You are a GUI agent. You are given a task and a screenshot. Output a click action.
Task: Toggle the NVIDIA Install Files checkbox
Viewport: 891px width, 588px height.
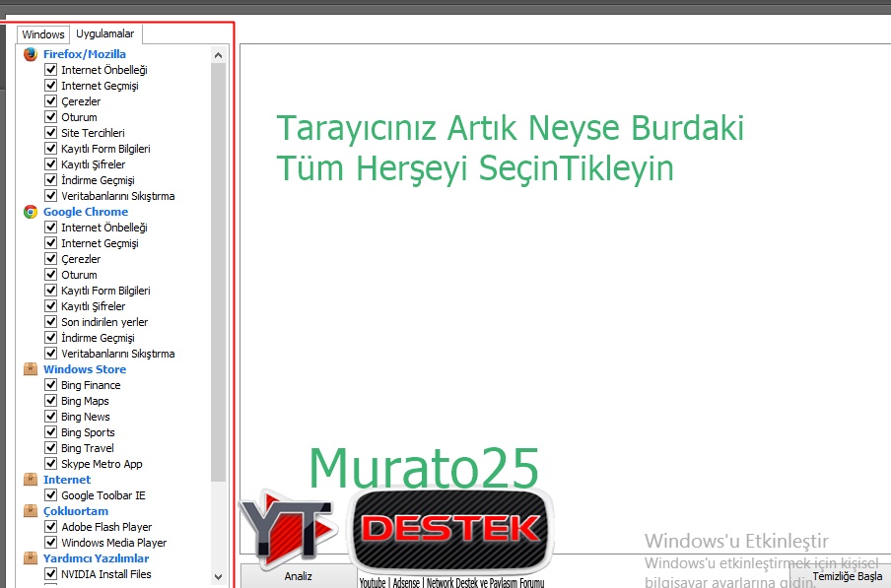[x=50, y=574]
